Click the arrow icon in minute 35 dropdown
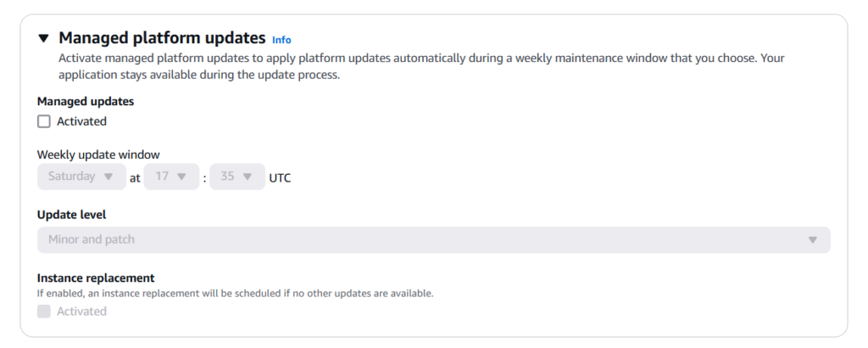 pyautogui.click(x=248, y=177)
